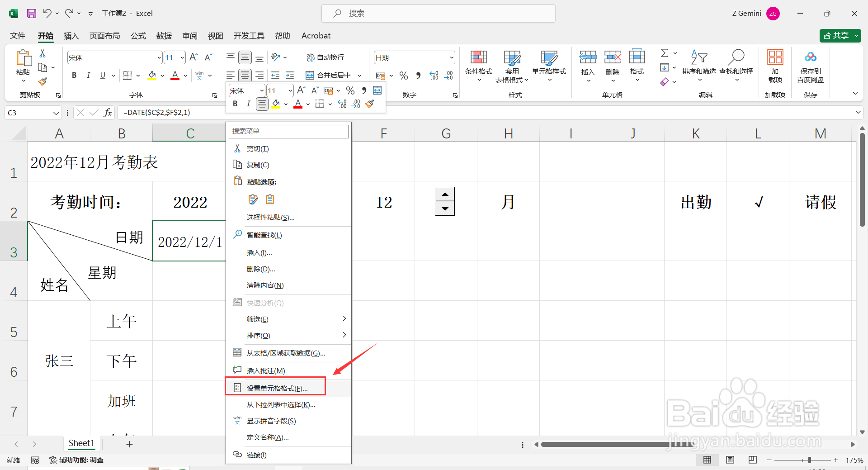
Task: Click merge icon in mini toolbar
Action: click(377, 90)
